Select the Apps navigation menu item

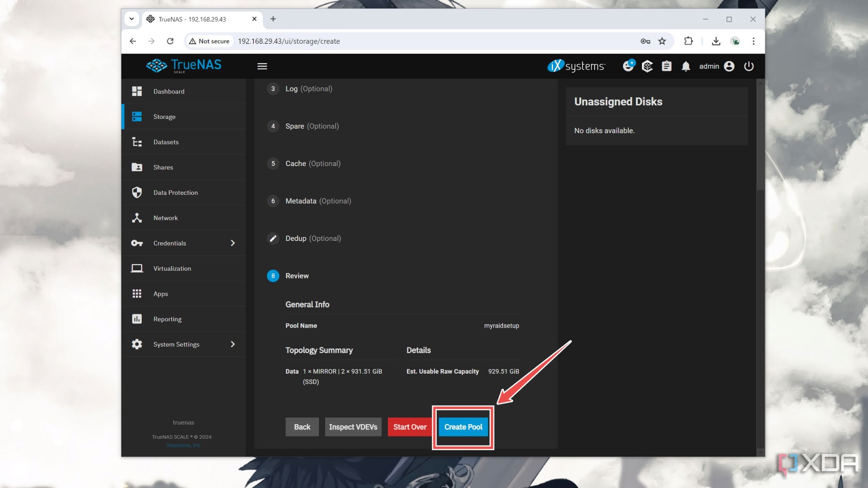[x=160, y=293]
